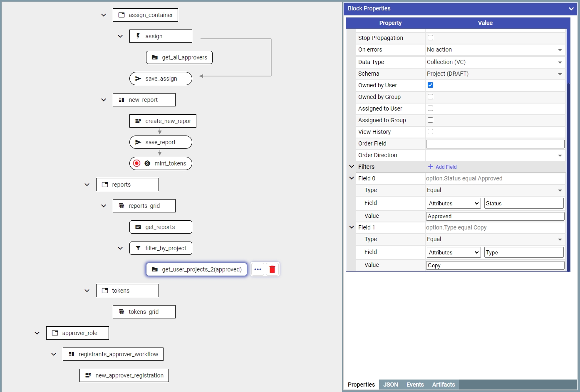Click the funnel icon on filter_by_project
Image resolution: width=580 pixels, height=392 pixels.
(138, 248)
